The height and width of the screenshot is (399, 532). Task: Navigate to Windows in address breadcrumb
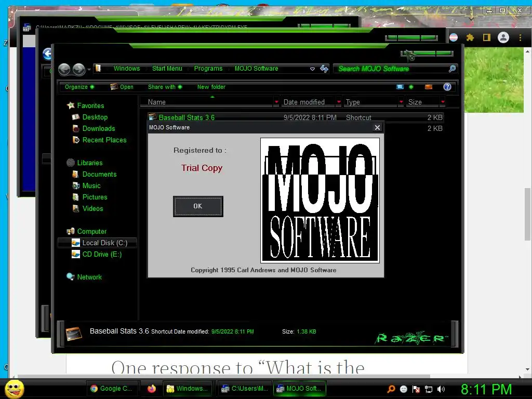tap(127, 69)
